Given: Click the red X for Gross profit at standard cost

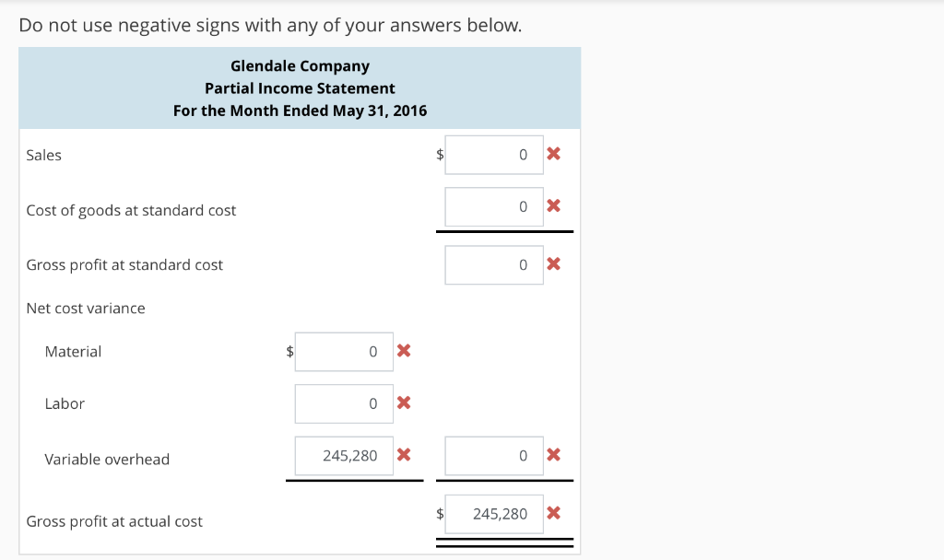Looking at the screenshot, I should [553, 264].
